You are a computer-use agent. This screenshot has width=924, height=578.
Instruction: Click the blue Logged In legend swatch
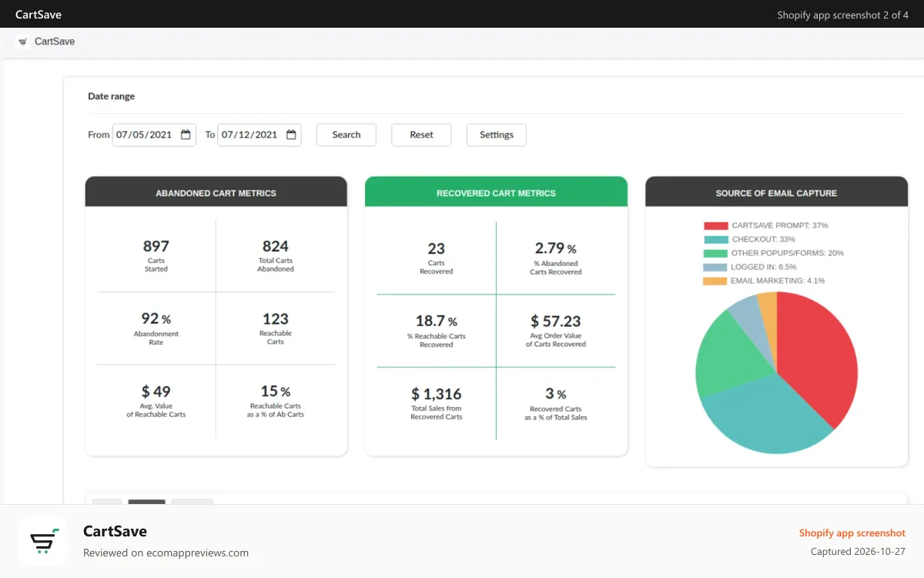tap(715, 267)
